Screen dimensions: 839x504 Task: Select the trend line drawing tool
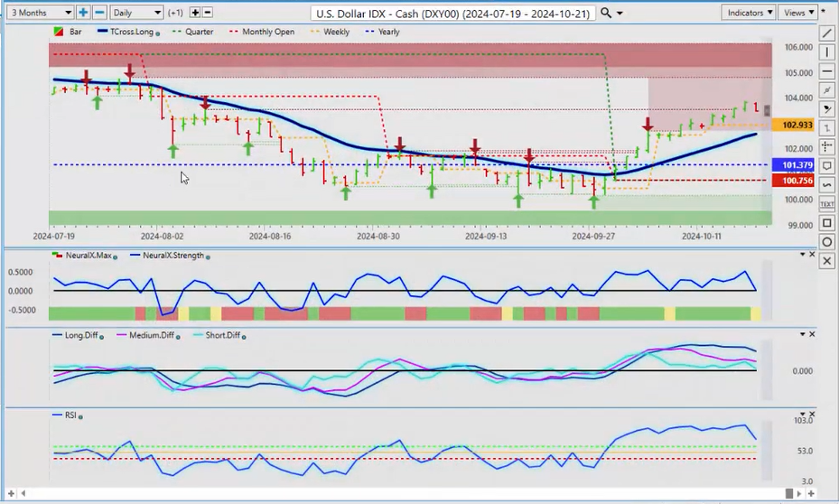(827, 33)
